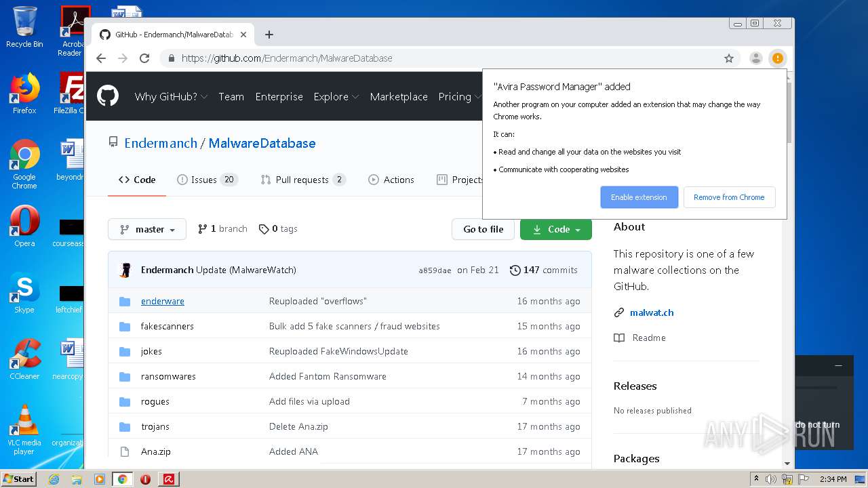The width and height of the screenshot is (868, 488).
Task: Click the Ana.zip file icon
Action: pos(125,451)
